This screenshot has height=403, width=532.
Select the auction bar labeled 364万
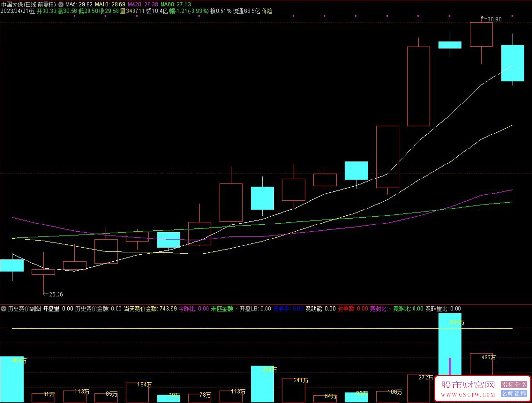coord(262,384)
